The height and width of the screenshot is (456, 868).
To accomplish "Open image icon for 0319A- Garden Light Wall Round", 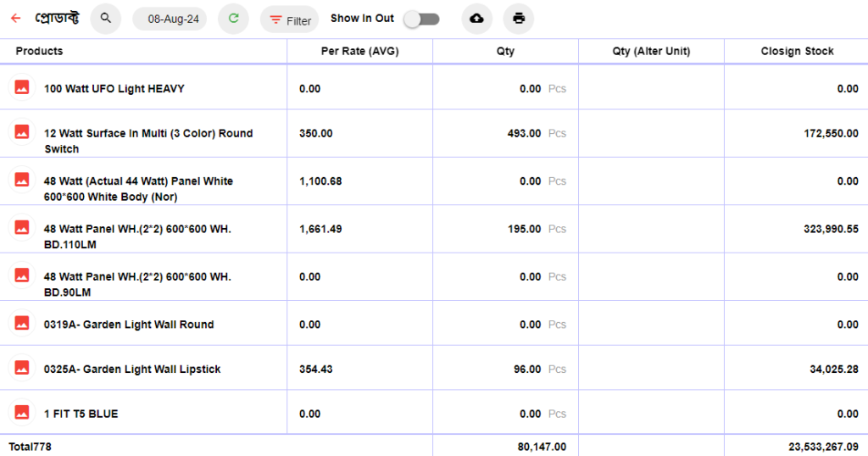I will click(21, 323).
